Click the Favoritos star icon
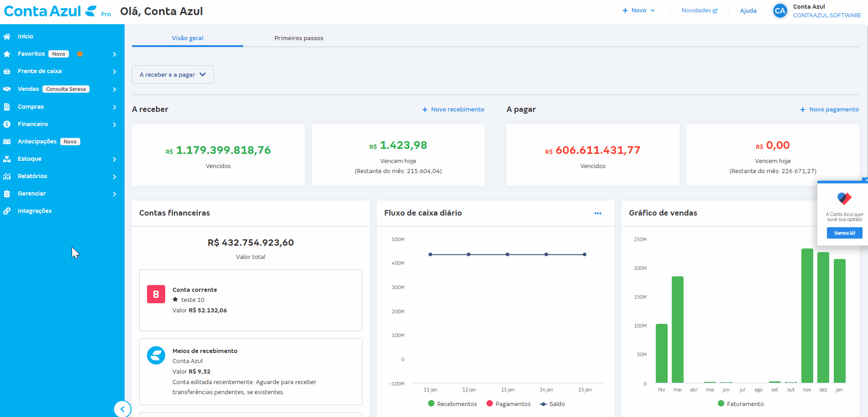Image resolution: width=868 pixels, height=417 pixels. coord(7,54)
